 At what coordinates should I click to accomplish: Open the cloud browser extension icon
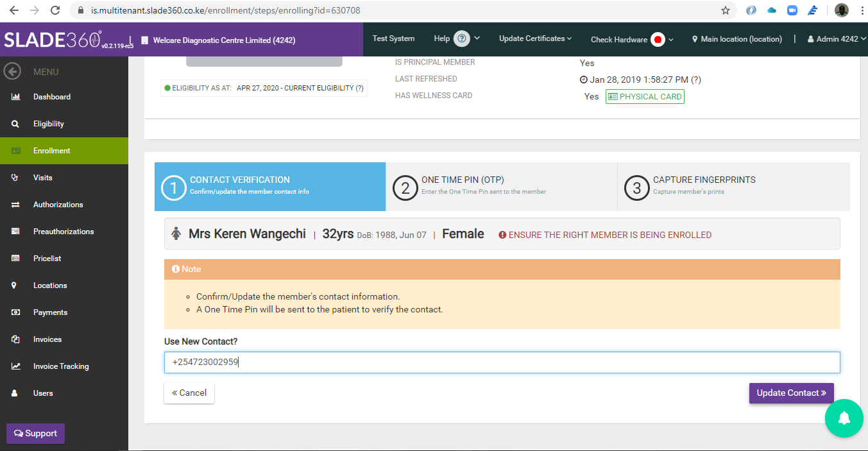point(772,10)
